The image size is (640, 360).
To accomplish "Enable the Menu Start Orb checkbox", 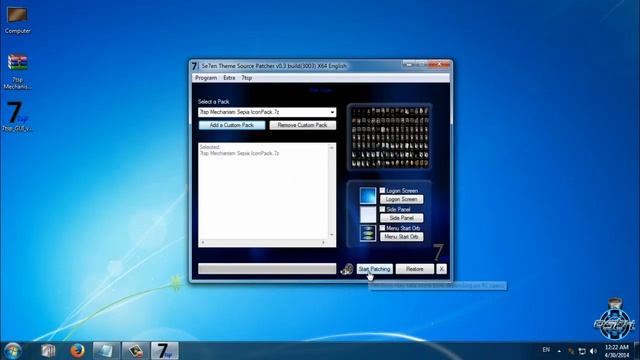I will [x=382, y=228].
